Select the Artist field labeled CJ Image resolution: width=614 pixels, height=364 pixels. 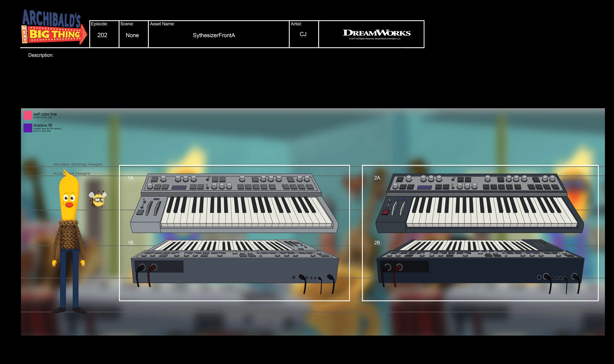(x=303, y=34)
